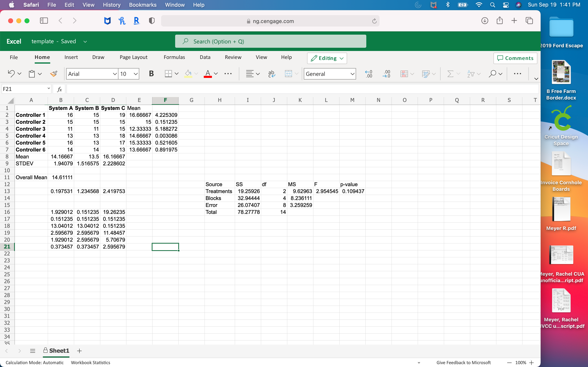Click the Comments button

tap(515, 58)
